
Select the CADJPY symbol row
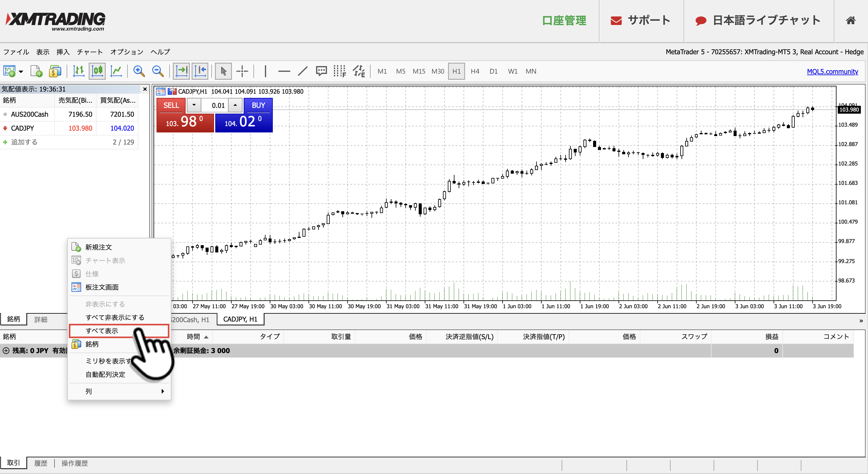point(69,128)
